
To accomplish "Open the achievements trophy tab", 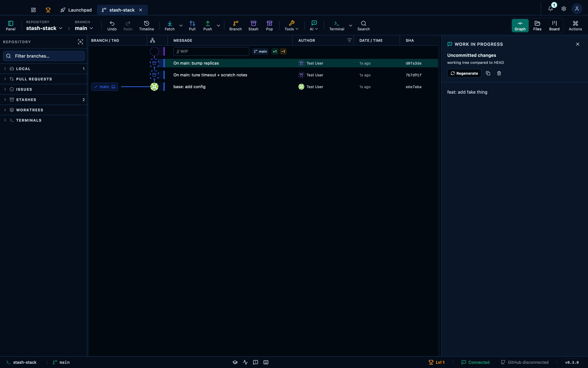I will [48, 10].
